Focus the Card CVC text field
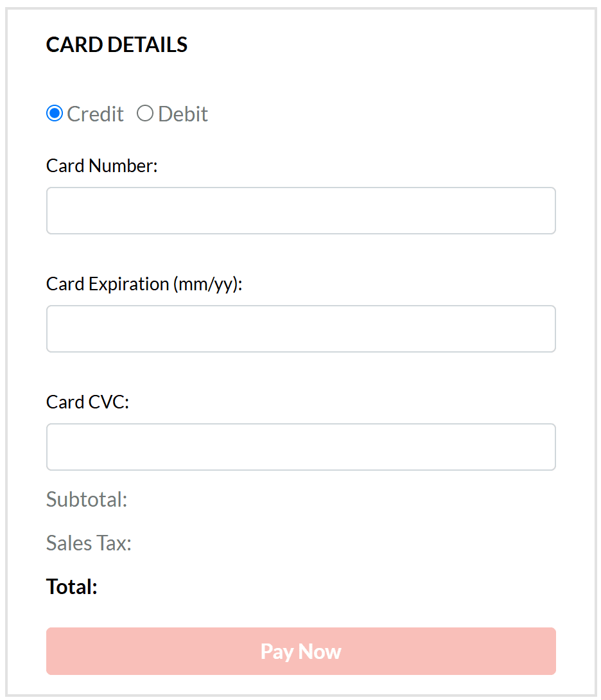The height and width of the screenshot is (700, 601). [300, 447]
